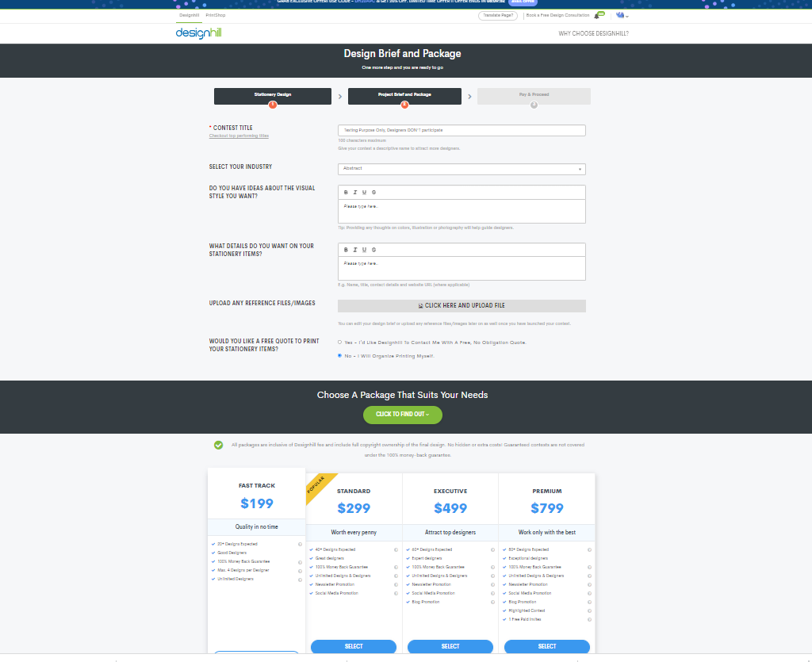Viewport: 812px width, 662px height.
Task: Click into the visual style text area
Action: click(462, 211)
